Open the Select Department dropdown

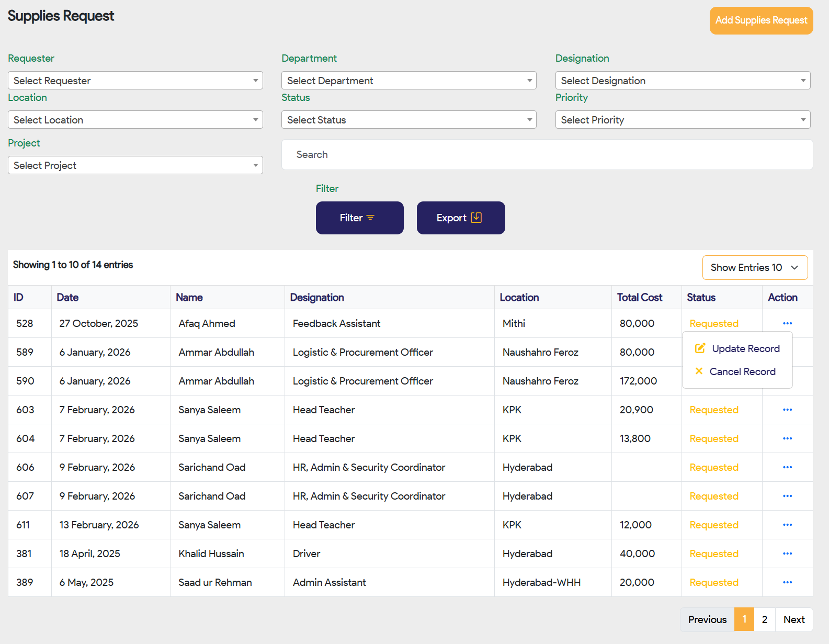[x=408, y=81]
